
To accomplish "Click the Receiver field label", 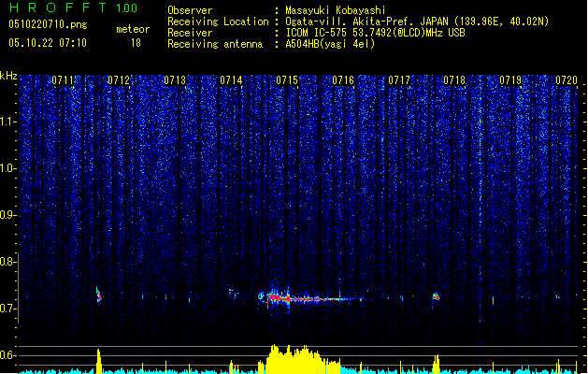I will click(x=190, y=33).
